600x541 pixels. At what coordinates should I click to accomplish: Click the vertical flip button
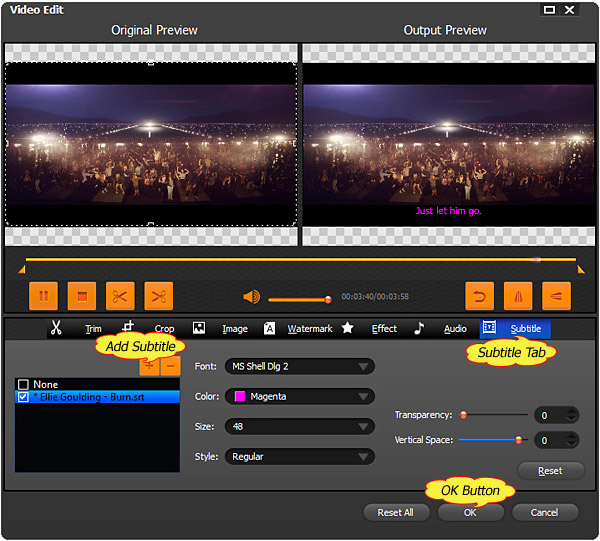coord(556,296)
